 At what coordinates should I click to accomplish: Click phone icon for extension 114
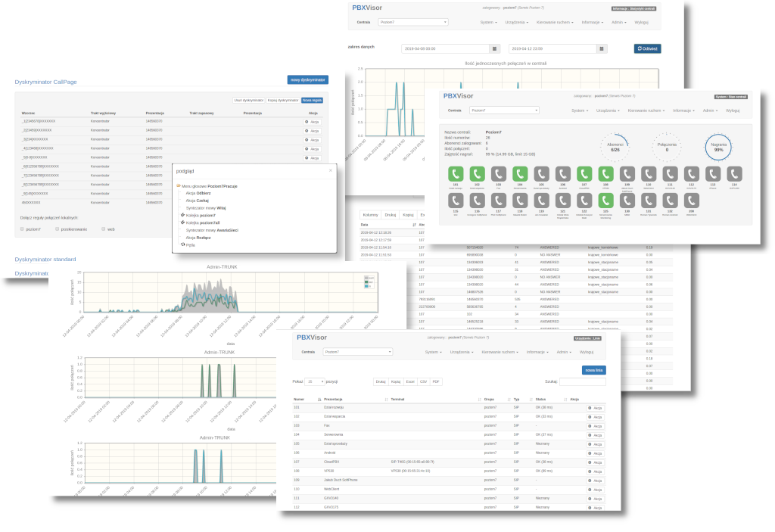734,174
